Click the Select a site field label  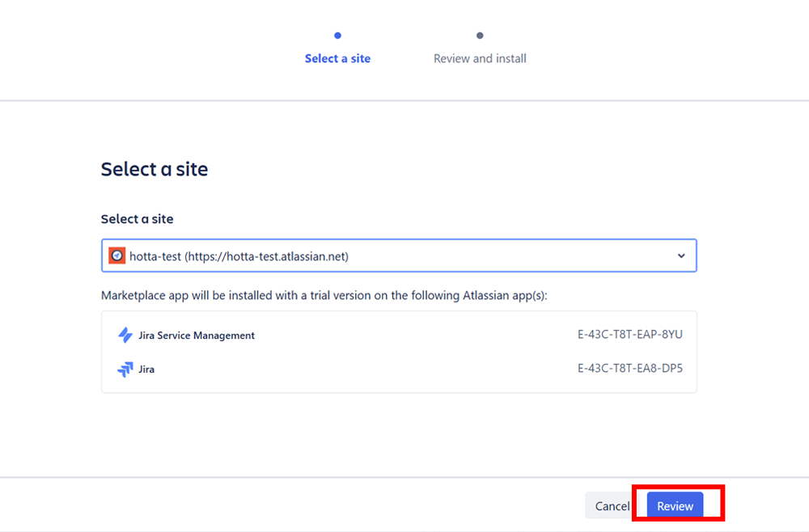[x=137, y=219]
